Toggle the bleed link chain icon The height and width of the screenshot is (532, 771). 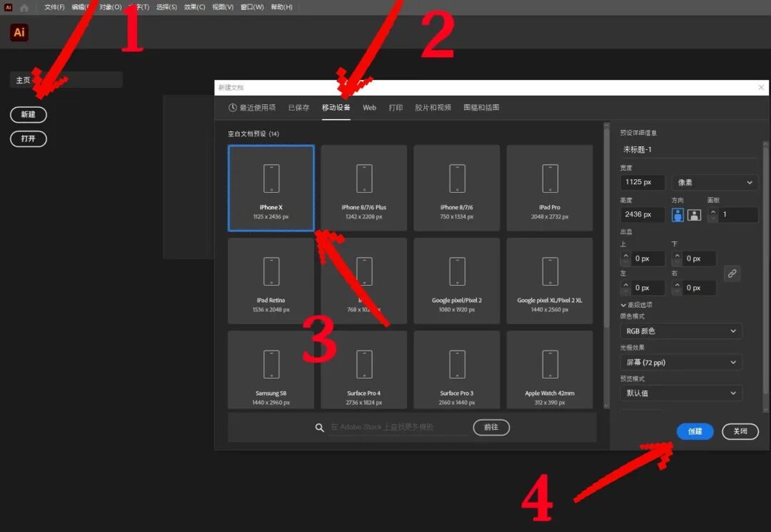point(732,273)
